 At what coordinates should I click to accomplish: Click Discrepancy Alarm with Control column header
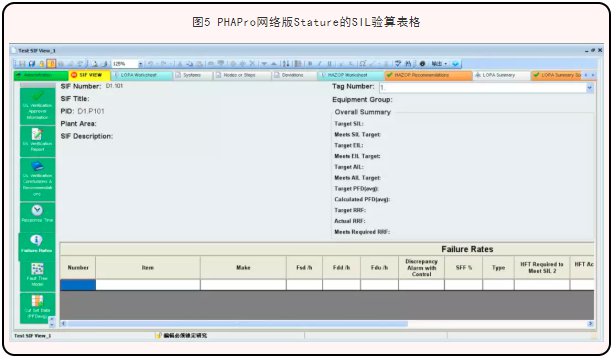pyautogui.click(x=422, y=268)
